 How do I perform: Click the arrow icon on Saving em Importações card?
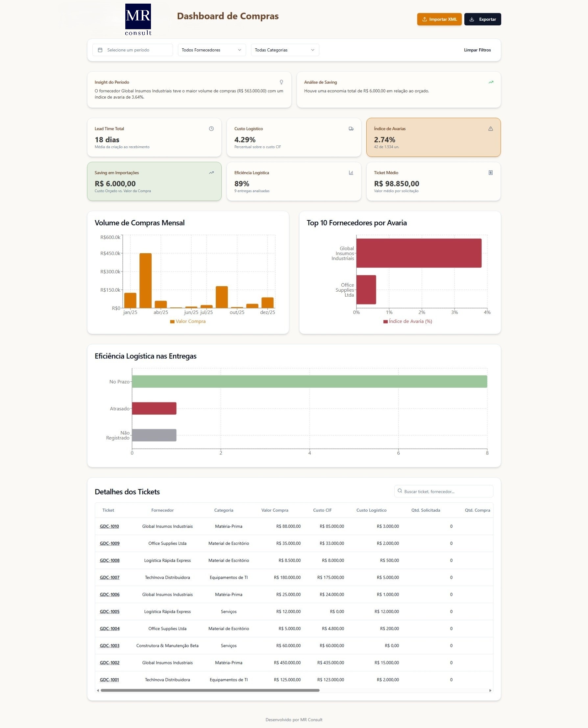coord(211,173)
